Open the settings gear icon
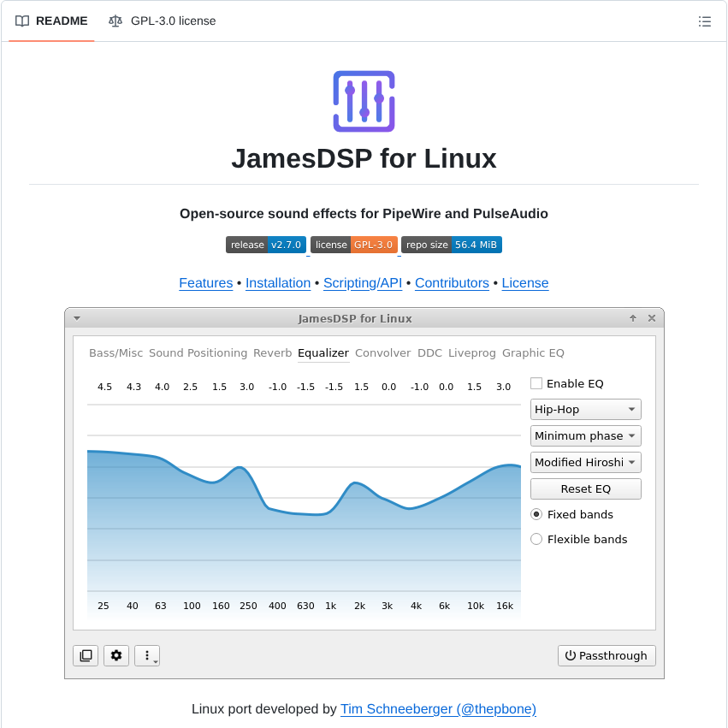 point(116,655)
